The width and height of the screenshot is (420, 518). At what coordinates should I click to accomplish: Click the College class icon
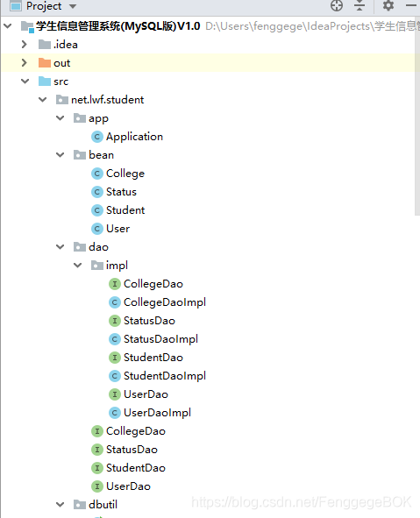click(x=97, y=174)
